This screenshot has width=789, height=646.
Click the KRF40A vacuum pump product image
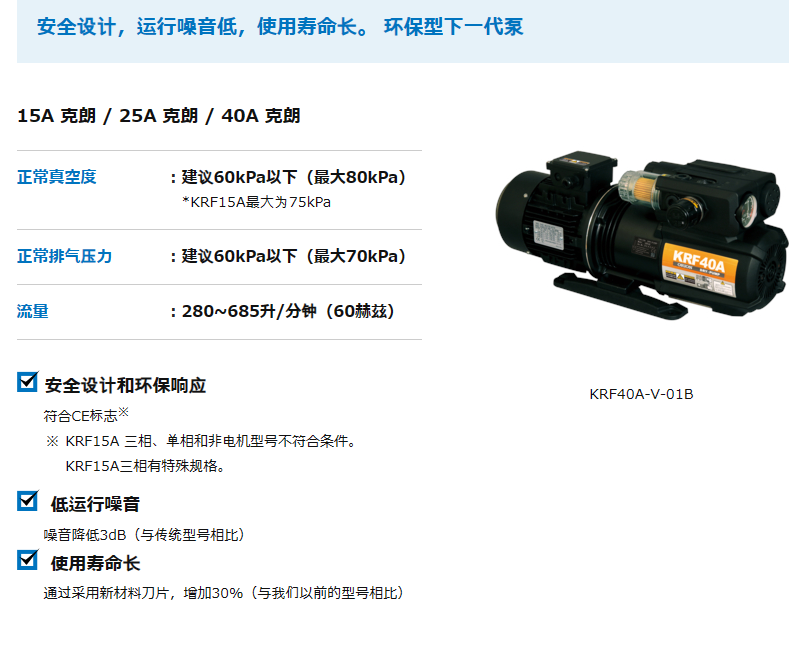(642, 235)
